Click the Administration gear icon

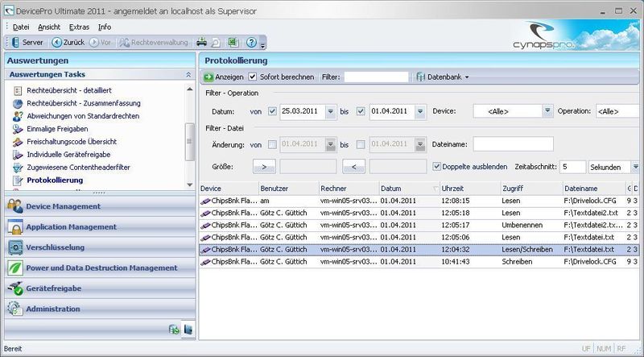15,309
